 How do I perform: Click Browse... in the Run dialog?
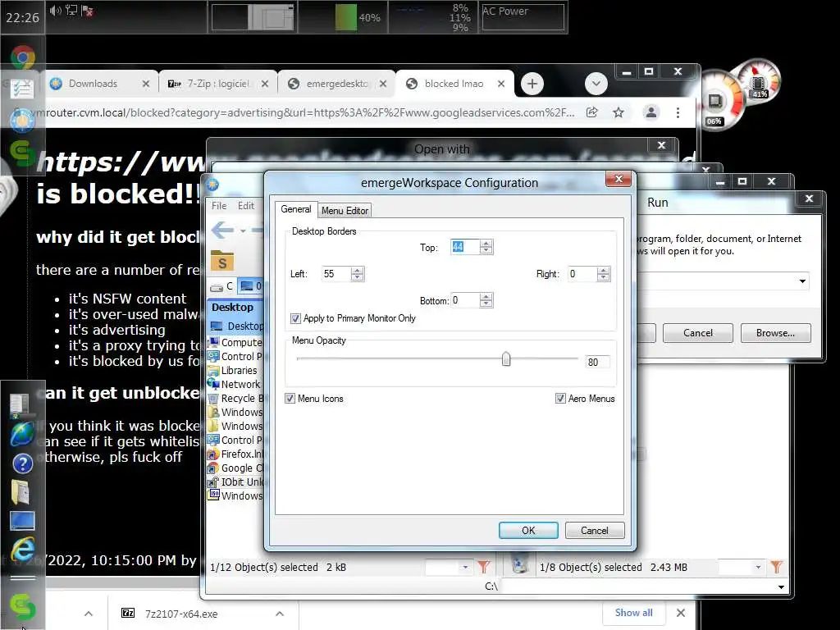pos(775,333)
